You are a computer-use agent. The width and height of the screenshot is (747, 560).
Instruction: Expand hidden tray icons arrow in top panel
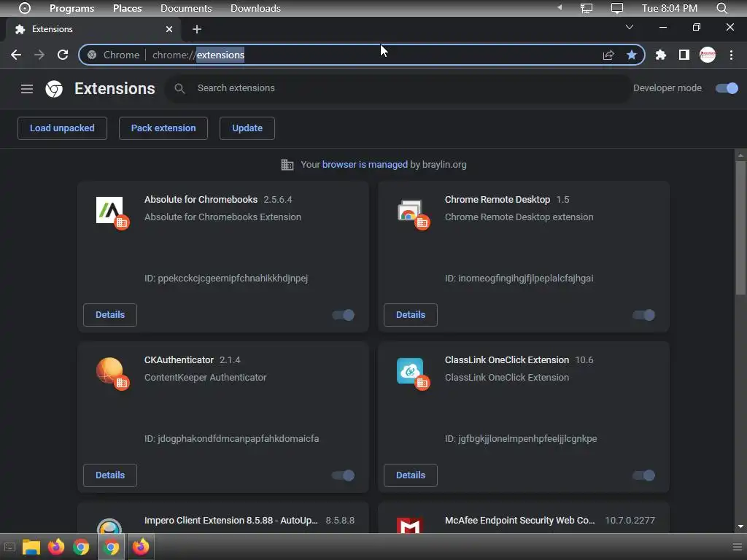(x=560, y=7)
